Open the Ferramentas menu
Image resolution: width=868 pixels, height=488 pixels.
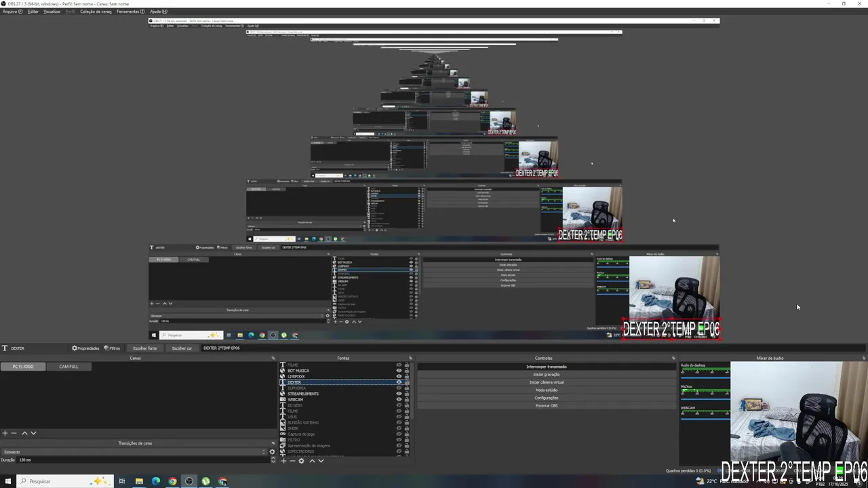130,12
